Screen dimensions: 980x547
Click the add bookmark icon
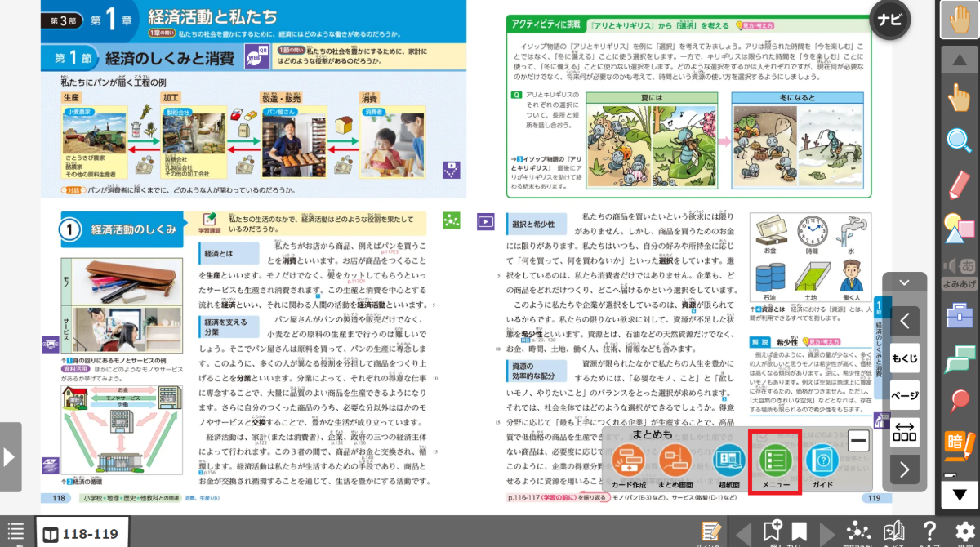click(x=772, y=531)
